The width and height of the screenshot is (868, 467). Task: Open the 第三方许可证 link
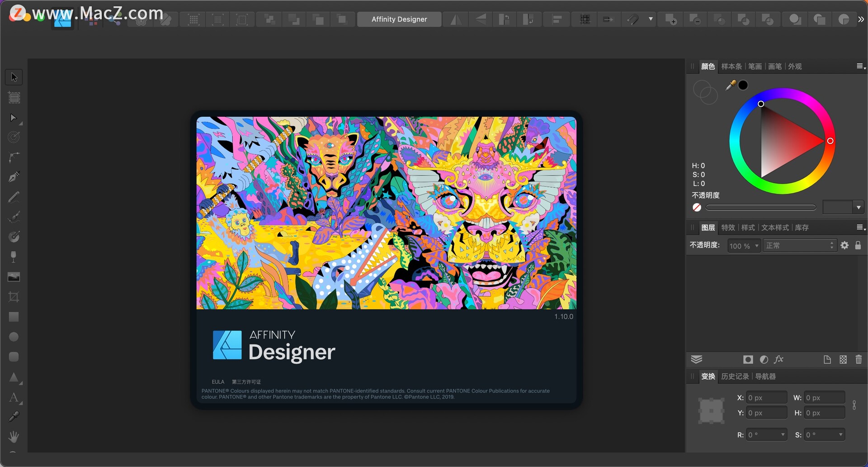click(246, 382)
